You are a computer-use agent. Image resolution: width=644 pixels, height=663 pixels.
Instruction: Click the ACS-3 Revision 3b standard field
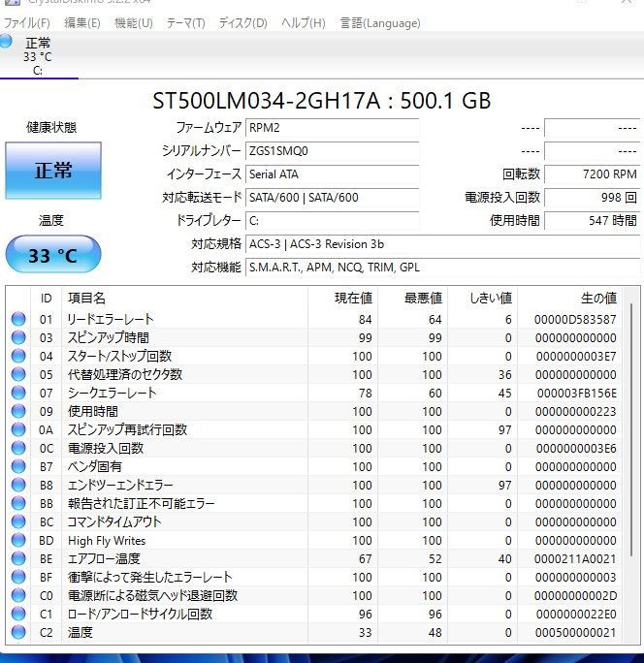pos(442,244)
